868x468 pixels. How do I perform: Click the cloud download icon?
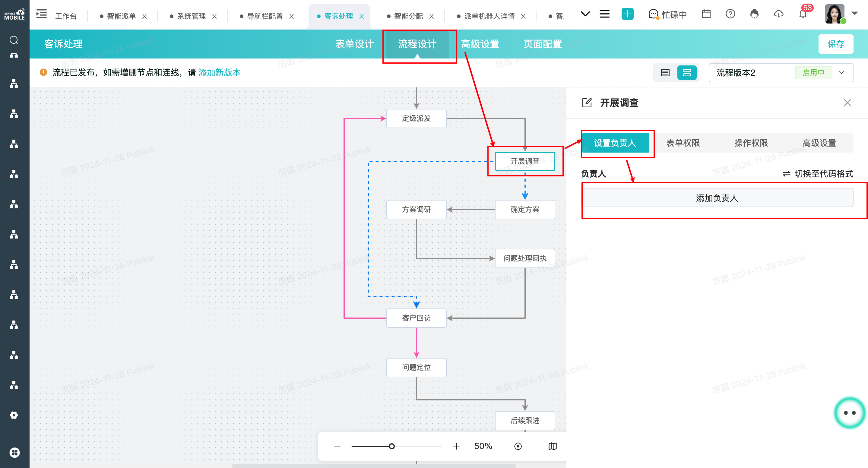coord(778,14)
